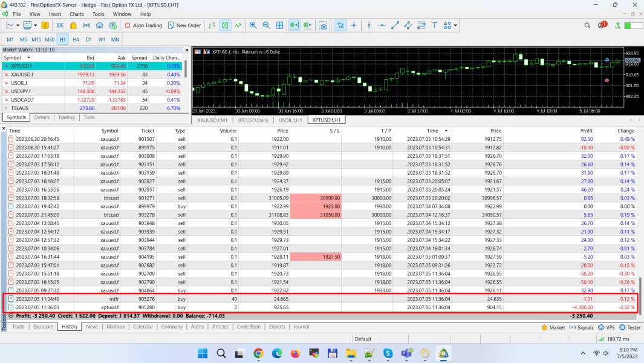Image resolution: width=644 pixels, height=363 pixels.
Task: Open VPS link in Toolbox footer
Action: tap(607, 328)
